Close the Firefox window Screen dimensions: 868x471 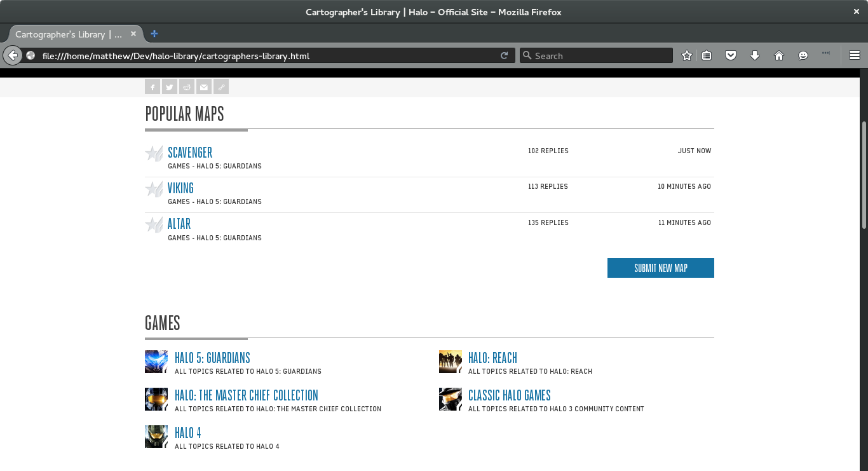tap(856, 11)
